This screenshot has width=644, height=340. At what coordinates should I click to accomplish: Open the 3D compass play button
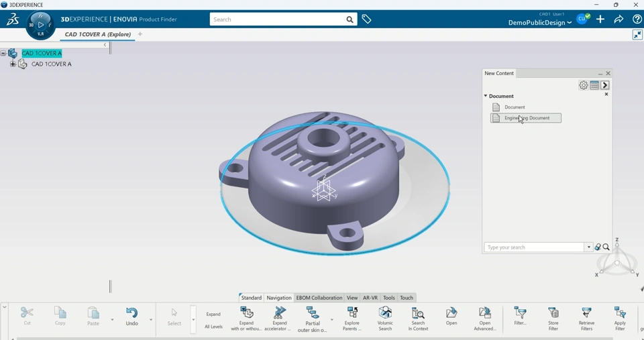[x=41, y=25]
